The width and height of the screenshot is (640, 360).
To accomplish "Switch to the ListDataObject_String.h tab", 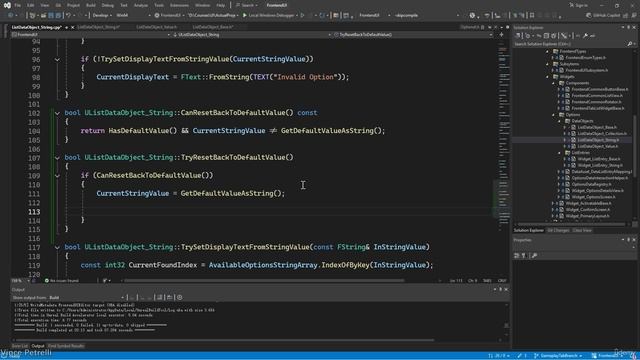I will click(99, 27).
